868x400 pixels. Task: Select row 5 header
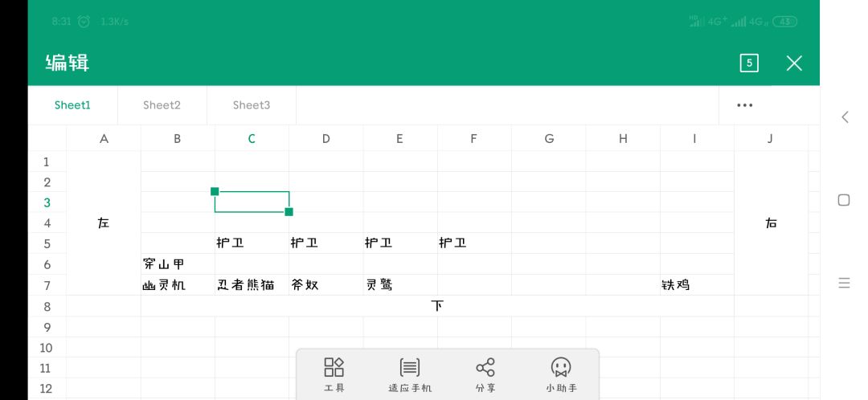point(47,243)
